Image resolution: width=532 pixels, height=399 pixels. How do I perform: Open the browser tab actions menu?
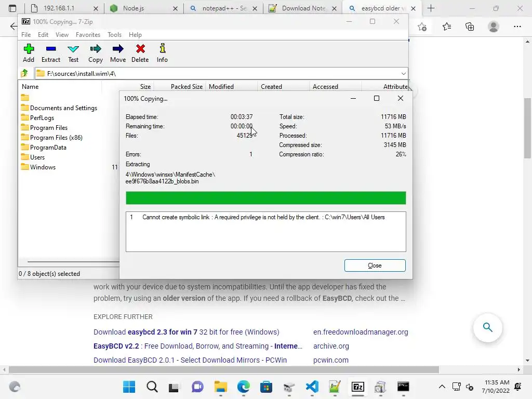pyautogui.click(x=12, y=8)
